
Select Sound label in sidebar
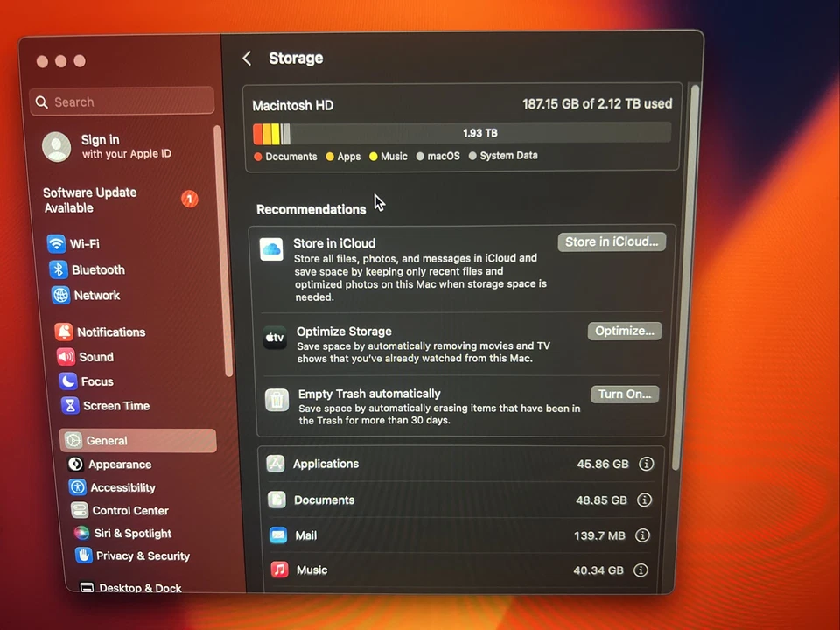96,357
